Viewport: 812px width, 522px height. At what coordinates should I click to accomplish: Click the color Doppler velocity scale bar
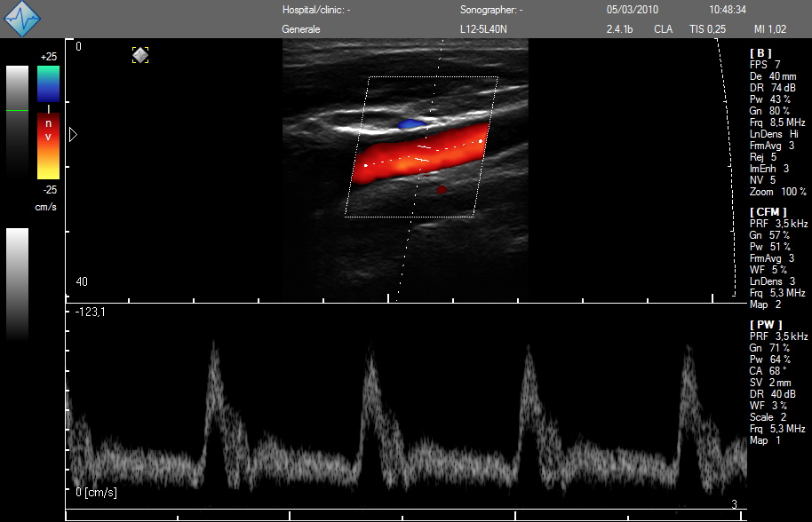pyautogui.click(x=48, y=123)
